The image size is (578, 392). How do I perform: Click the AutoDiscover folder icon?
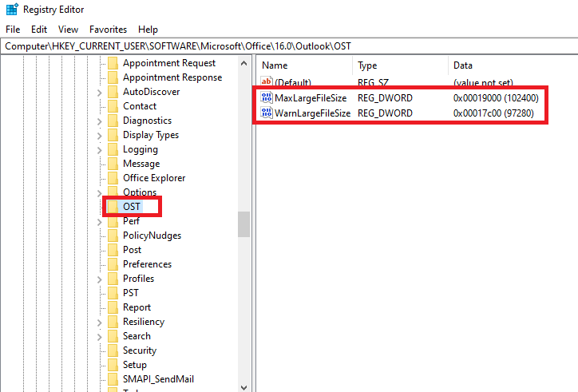pyautogui.click(x=113, y=92)
